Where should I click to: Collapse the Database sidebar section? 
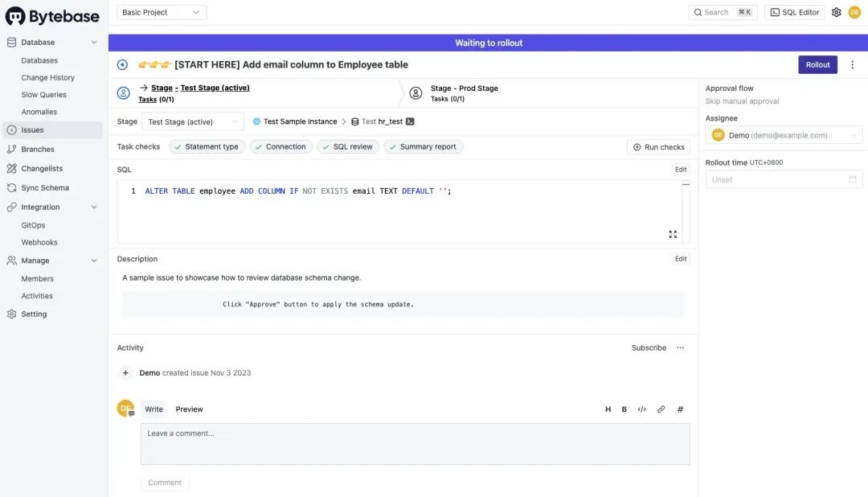(x=94, y=42)
